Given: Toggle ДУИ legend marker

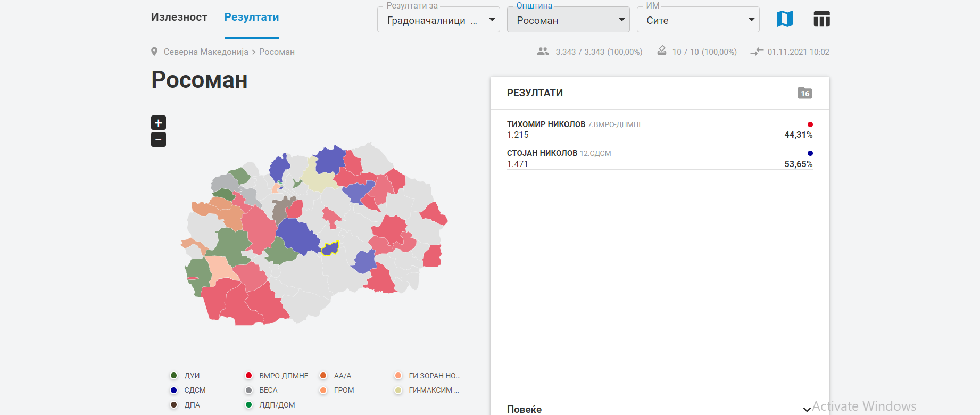Looking at the screenshot, I should (x=174, y=376).
